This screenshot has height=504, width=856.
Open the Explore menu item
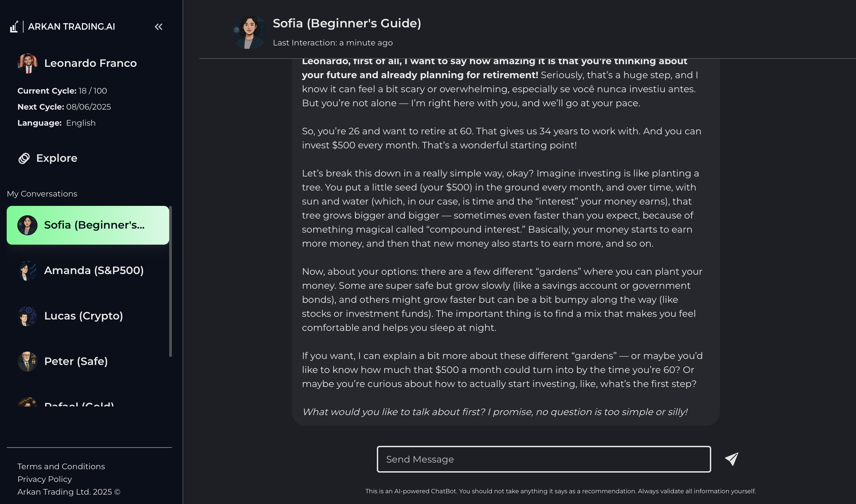coord(57,158)
